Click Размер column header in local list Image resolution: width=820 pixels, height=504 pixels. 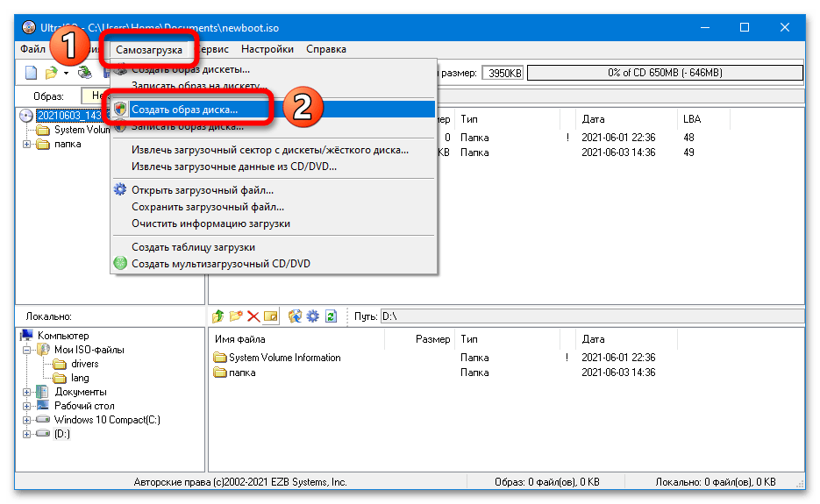(x=419, y=339)
